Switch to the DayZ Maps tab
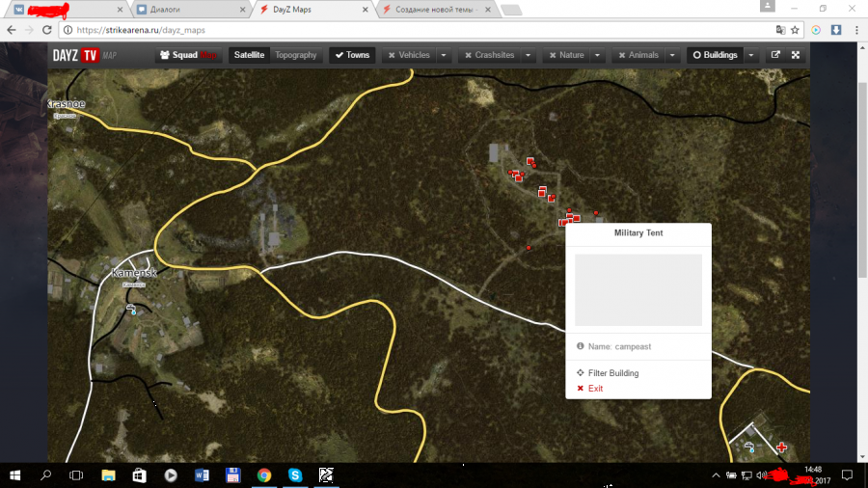Image resolution: width=868 pixels, height=488 pixels. click(312, 10)
